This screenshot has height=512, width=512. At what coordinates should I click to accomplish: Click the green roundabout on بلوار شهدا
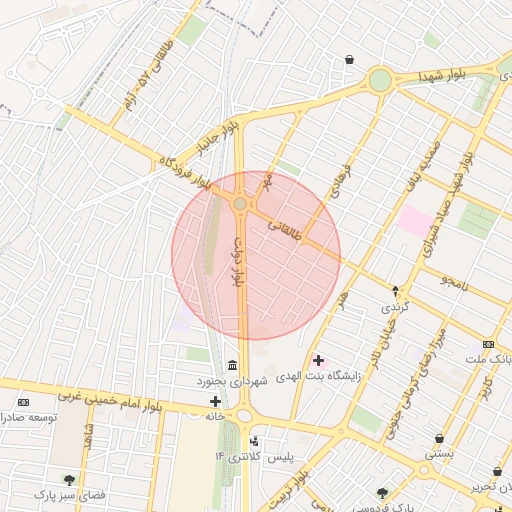380,80
